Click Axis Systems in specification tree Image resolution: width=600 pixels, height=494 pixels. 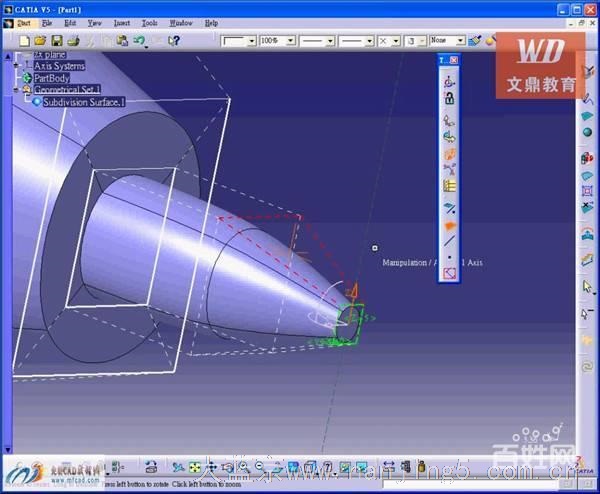coord(59,65)
